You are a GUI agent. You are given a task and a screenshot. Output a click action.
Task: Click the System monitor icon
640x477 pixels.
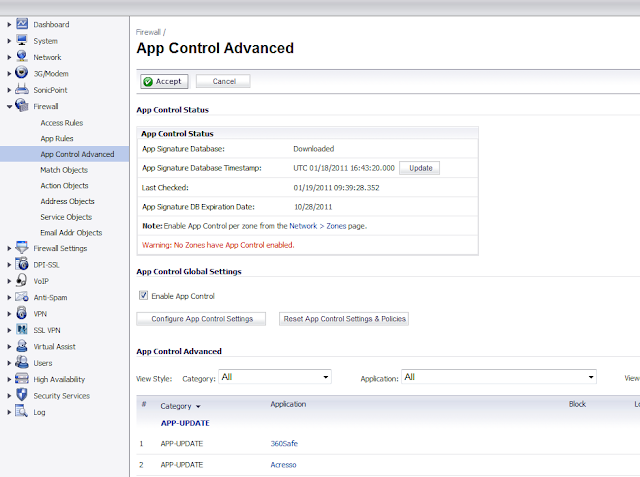[x=22, y=41]
